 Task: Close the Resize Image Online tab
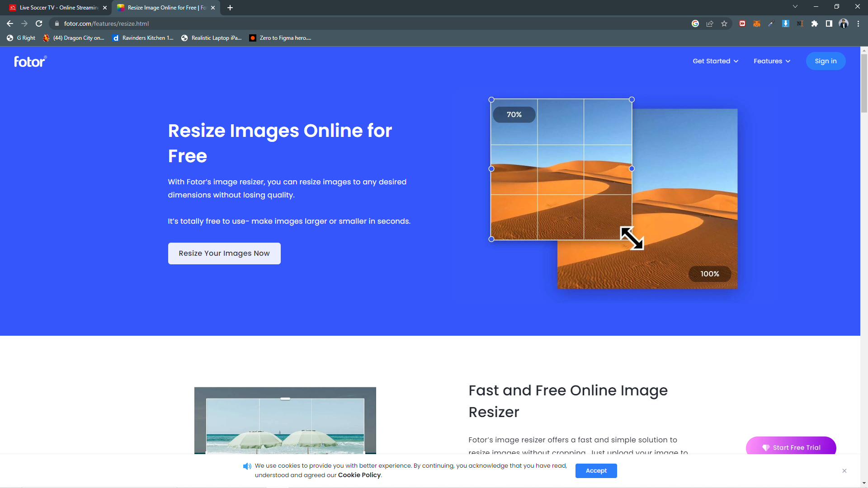213,8
